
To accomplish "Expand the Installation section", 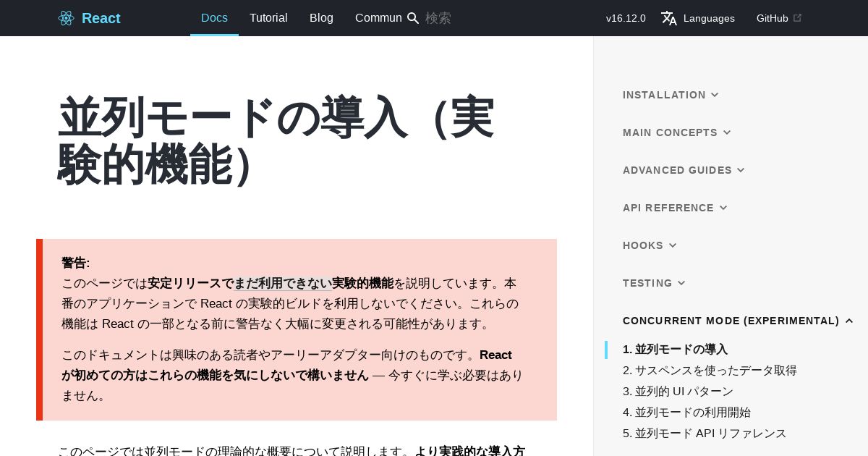I will tap(671, 95).
